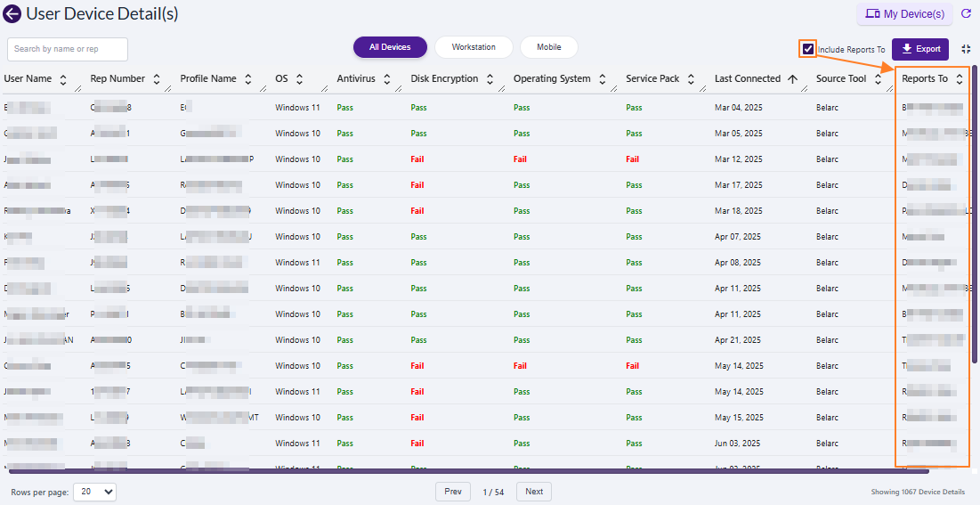This screenshot has width=980, height=505.
Task: Click the User Device Detail(s) heading
Action: 102,13
